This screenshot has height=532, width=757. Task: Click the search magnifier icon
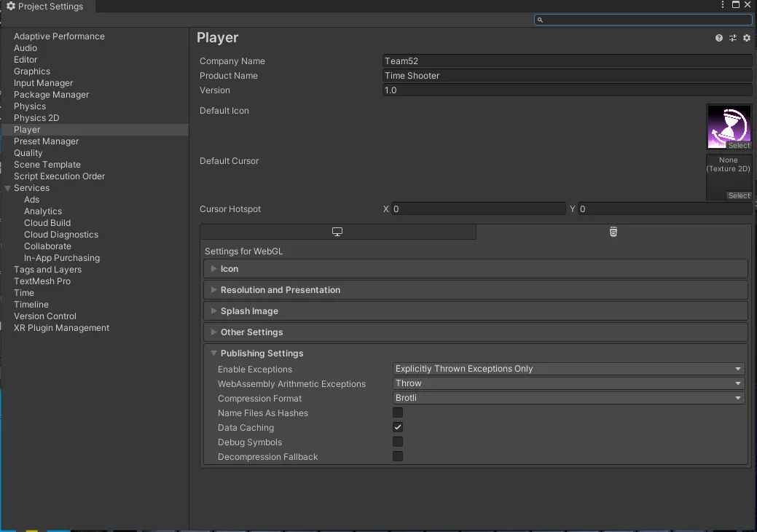[540, 20]
